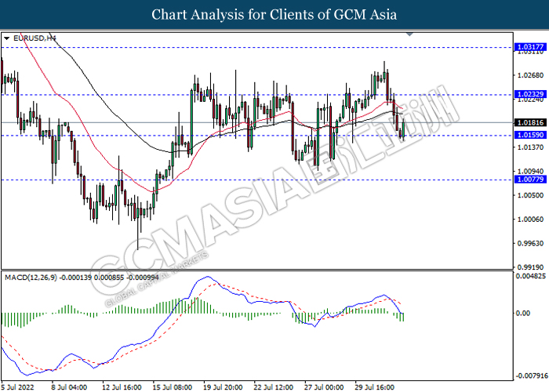Click the 1.00500 axis value

(x=530, y=195)
